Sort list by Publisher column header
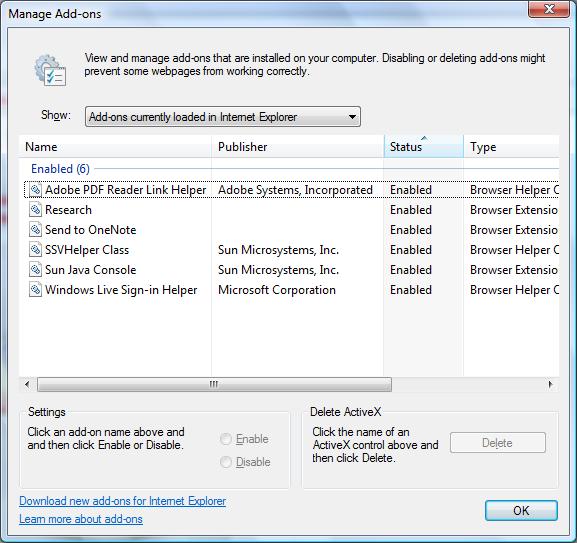The height and width of the screenshot is (543, 577). 298,146
